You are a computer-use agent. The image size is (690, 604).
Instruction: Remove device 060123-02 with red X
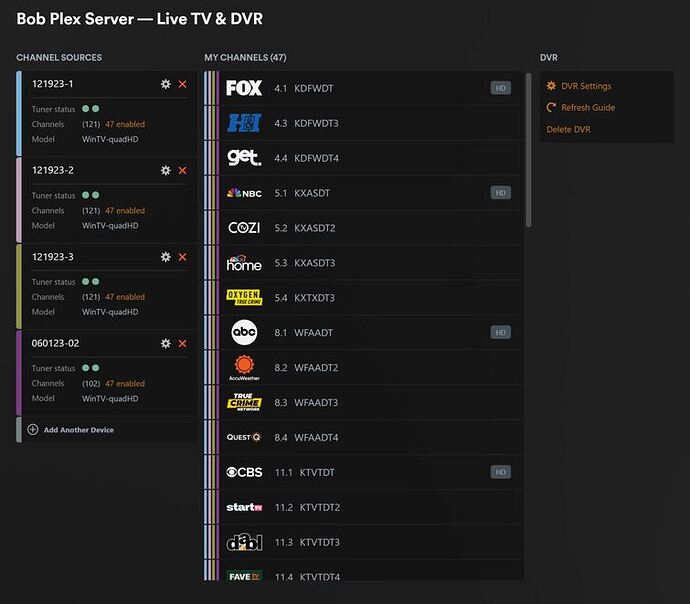click(183, 344)
